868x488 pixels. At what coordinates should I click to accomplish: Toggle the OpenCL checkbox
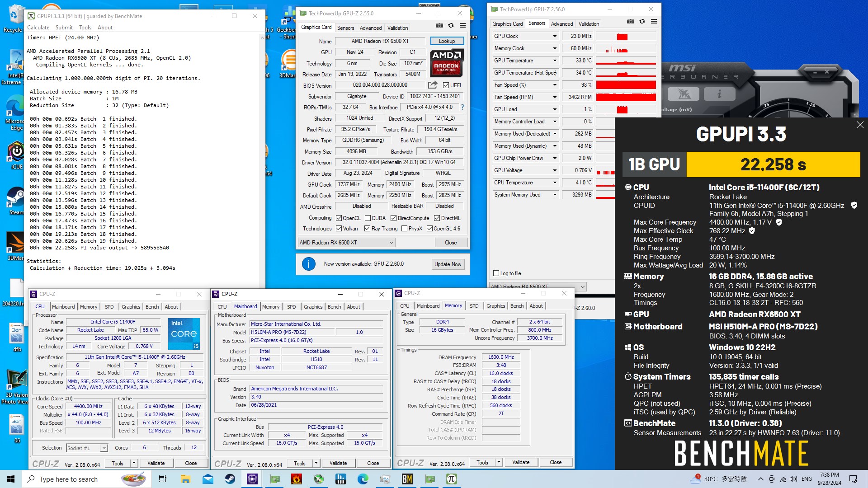click(x=339, y=218)
